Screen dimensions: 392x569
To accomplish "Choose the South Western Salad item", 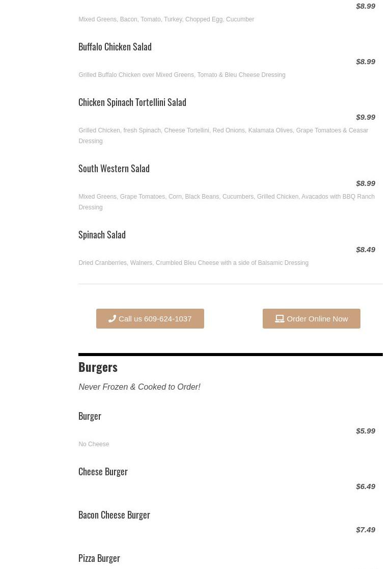I will click(114, 168).
